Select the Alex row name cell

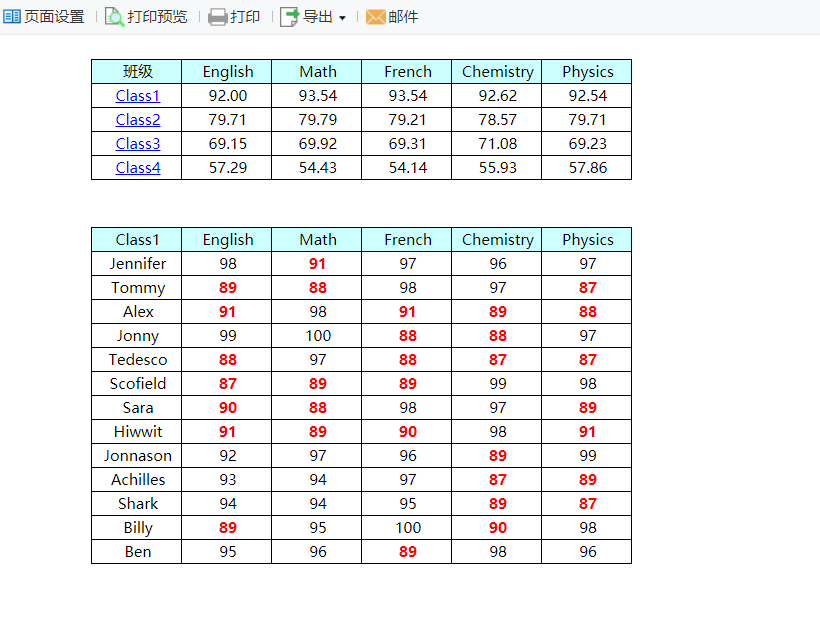136,312
